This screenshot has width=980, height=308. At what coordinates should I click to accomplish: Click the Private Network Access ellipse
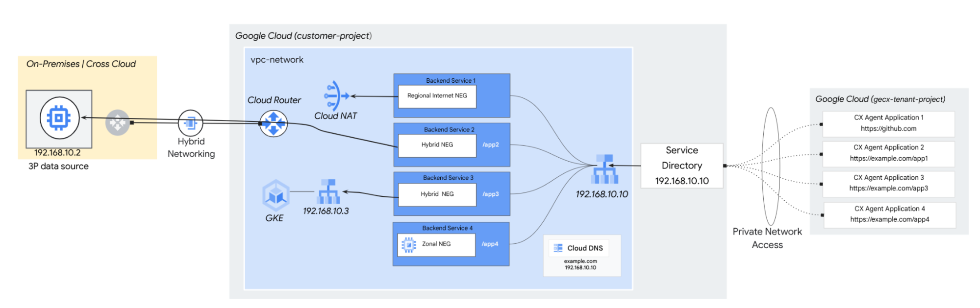click(771, 166)
